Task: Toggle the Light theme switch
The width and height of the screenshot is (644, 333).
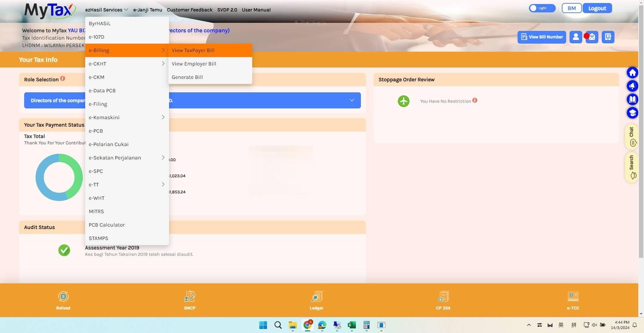Action: point(542,8)
